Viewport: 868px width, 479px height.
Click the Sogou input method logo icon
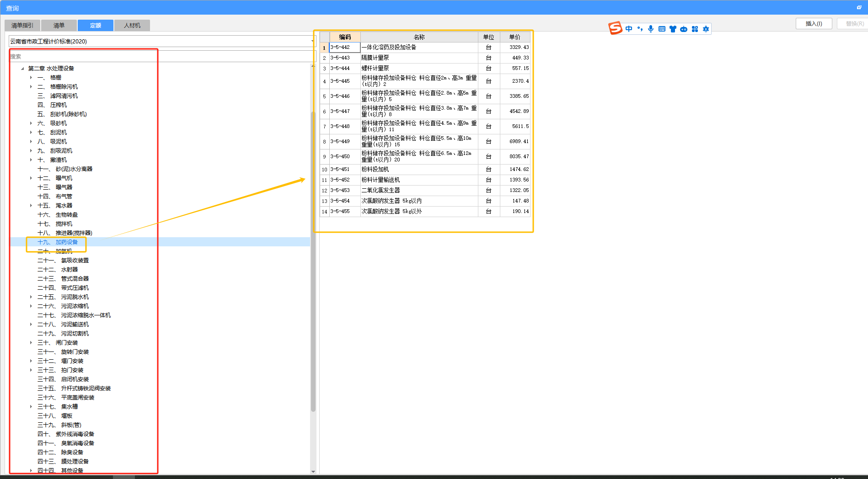click(x=615, y=28)
